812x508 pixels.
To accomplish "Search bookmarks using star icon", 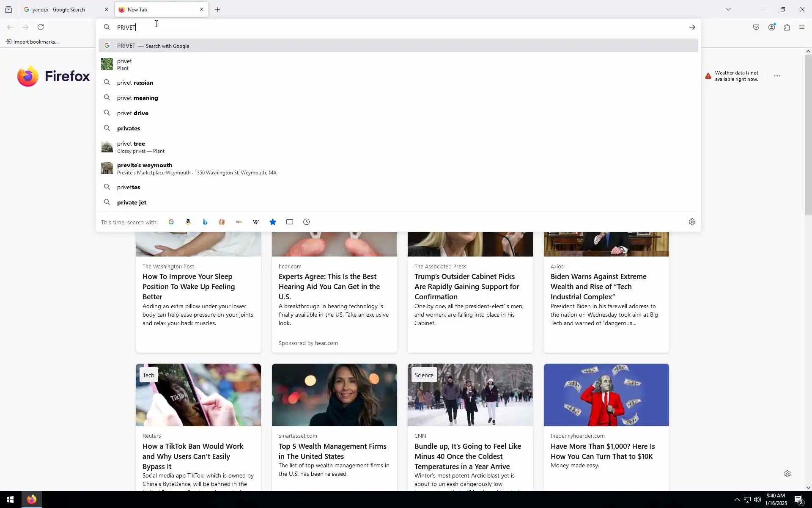I will tap(273, 222).
